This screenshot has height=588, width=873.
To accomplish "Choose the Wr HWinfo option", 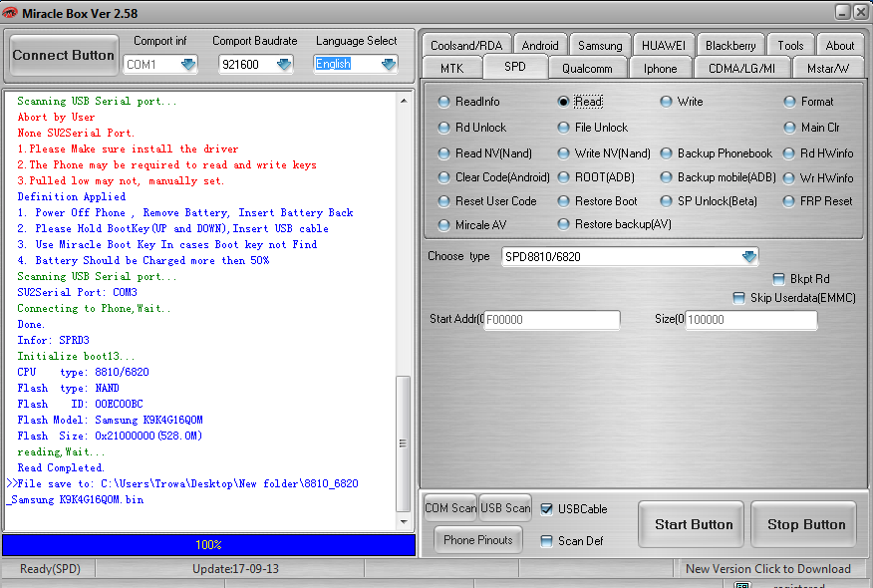I will 789,178.
